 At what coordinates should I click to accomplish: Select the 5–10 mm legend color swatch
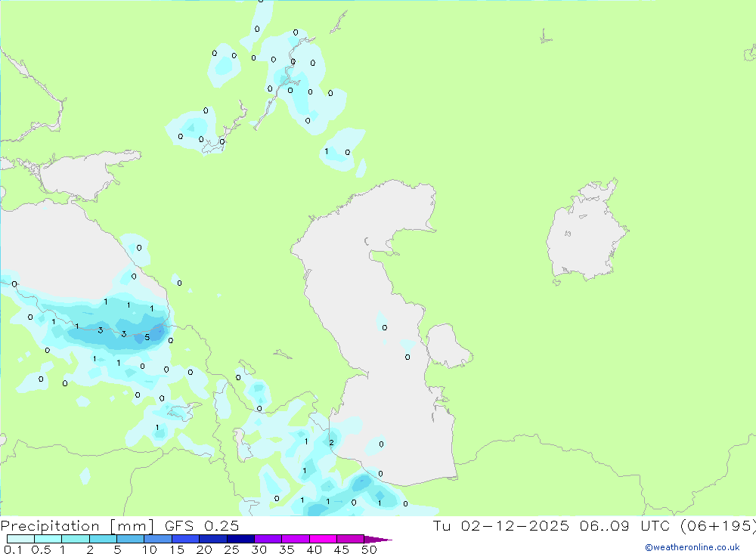point(131,539)
